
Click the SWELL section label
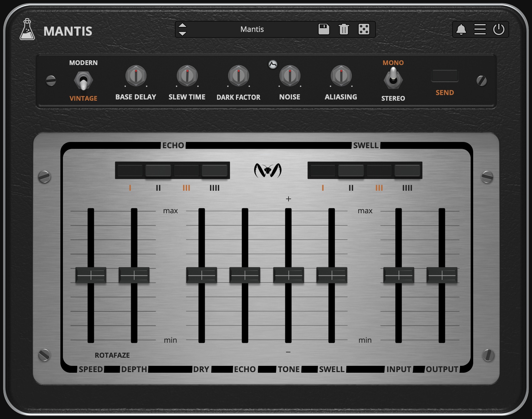(x=365, y=145)
